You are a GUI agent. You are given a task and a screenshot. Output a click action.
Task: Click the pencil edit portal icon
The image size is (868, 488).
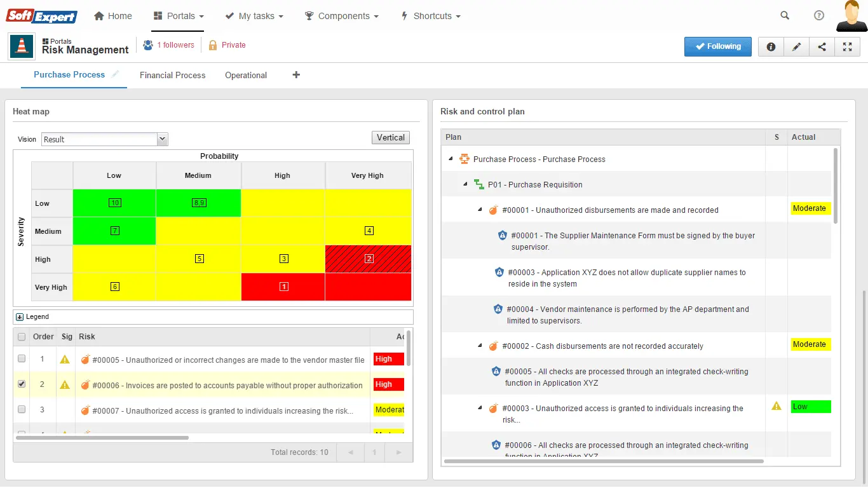(x=796, y=46)
